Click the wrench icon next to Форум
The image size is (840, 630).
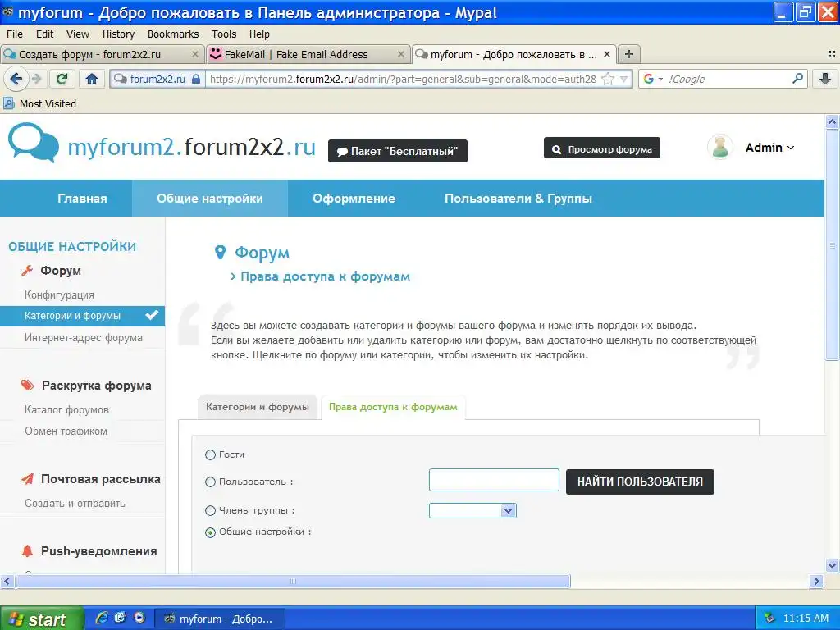tap(27, 271)
